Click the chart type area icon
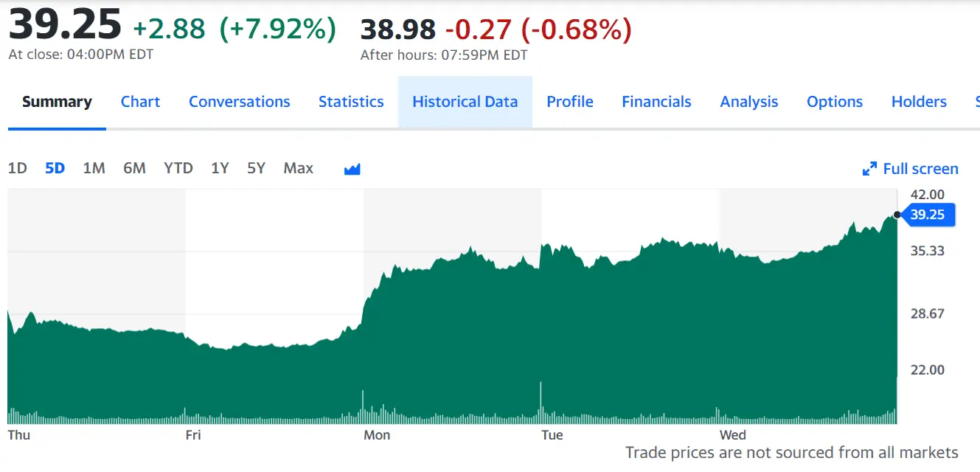 [352, 169]
